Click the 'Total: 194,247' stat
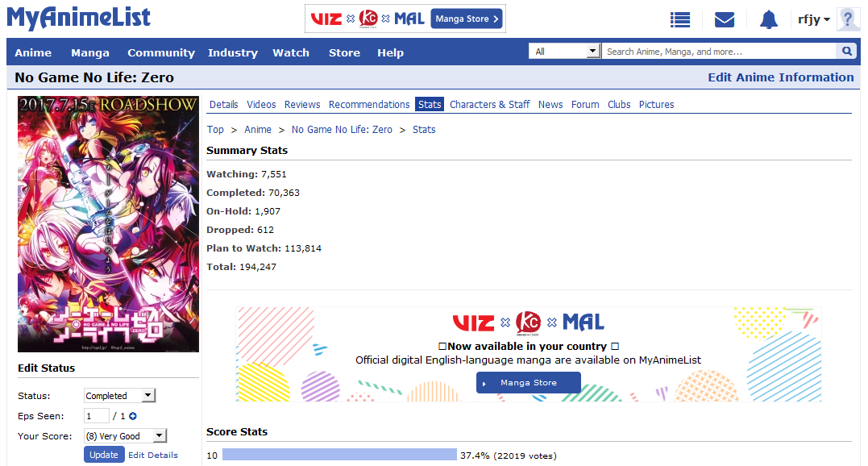Viewport: 868px width, 466px height. coord(241,267)
